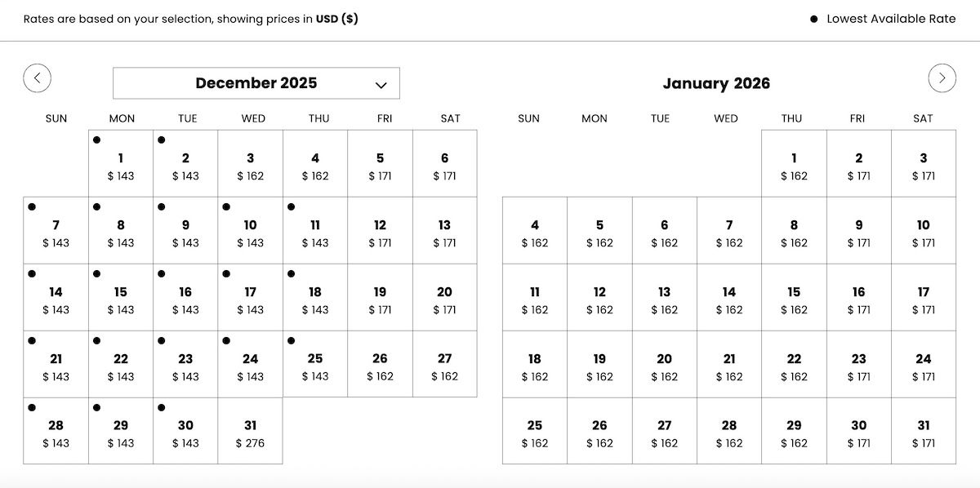The image size is (980, 488).
Task: Pick December 25 at $143
Action: (315, 365)
